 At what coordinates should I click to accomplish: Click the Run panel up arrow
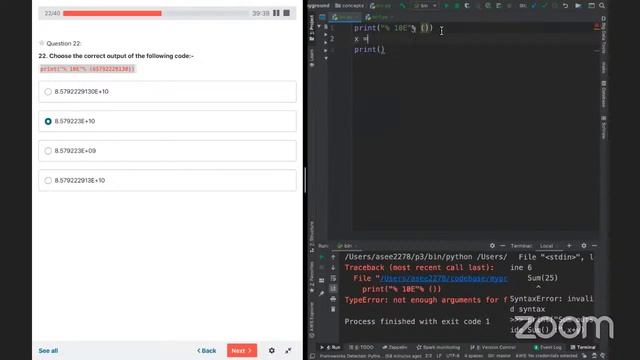[333, 257]
